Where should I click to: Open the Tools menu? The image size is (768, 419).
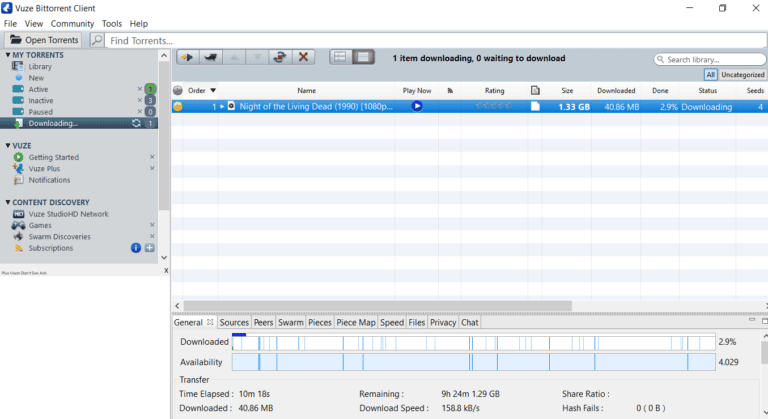pos(112,23)
